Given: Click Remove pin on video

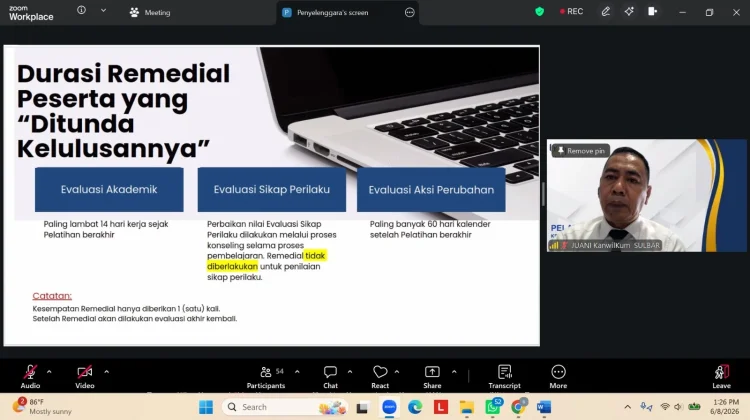Looking at the screenshot, I should 581,151.
